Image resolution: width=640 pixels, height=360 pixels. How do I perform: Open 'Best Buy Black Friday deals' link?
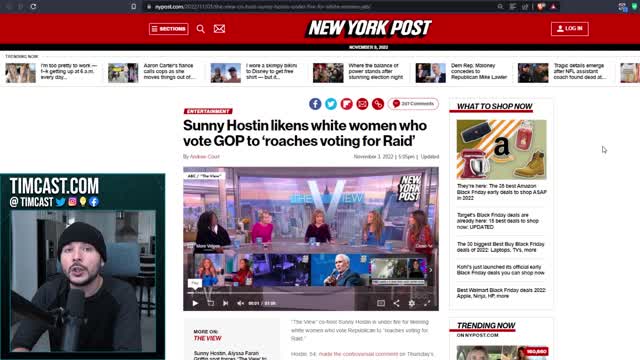pyautogui.click(x=500, y=247)
